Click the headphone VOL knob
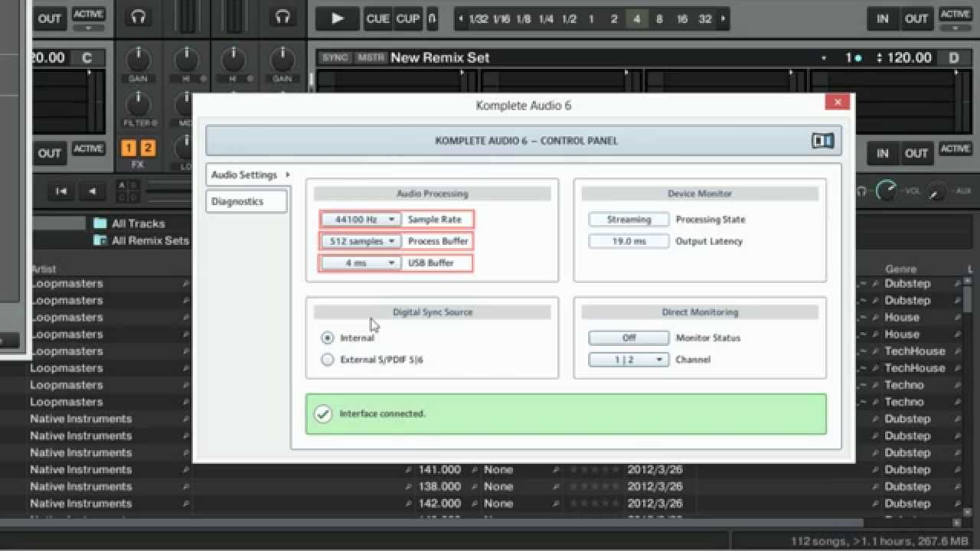980x551 pixels. pyautogui.click(x=887, y=191)
